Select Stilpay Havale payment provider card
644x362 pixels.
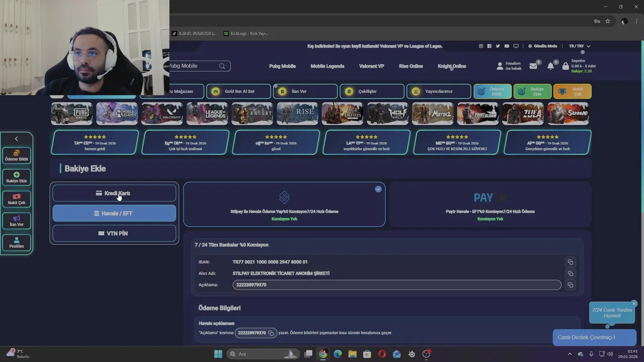[284, 205]
